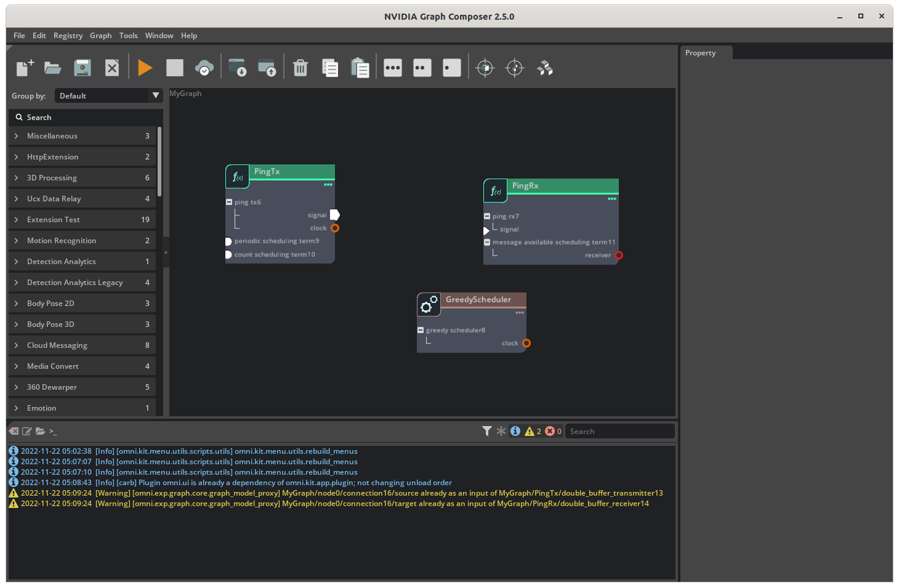Click the GreedyScheduler clock orange port
The height and width of the screenshot is (588, 899).
tap(526, 343)
